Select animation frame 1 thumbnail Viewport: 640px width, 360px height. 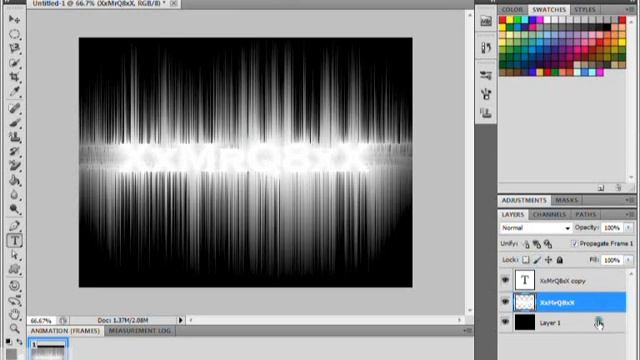[x=48, y=350]
